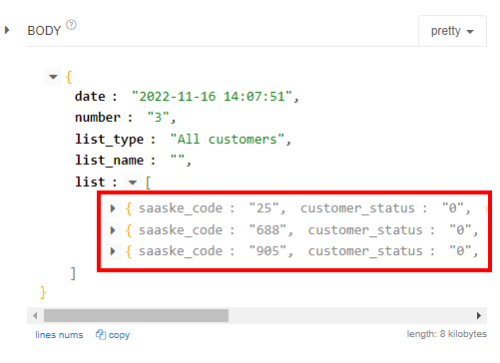Image resolution: width=500 pixels, height=363 pixels.
Task: Toggle lines nums display
Action: click(59, 335)
